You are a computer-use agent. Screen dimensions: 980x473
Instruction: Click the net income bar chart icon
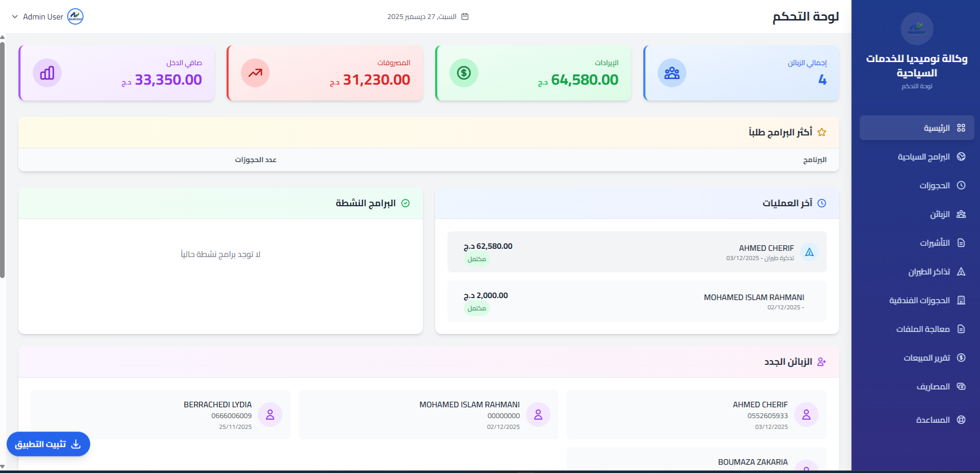pos(47,73)
